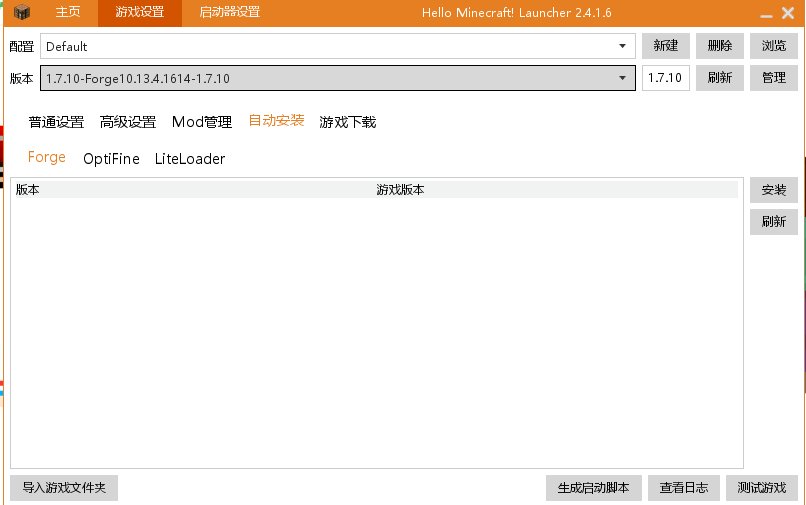806x505 pixels.
Task: Open the Mod管理 sub-tab
Action: [202, 122]
